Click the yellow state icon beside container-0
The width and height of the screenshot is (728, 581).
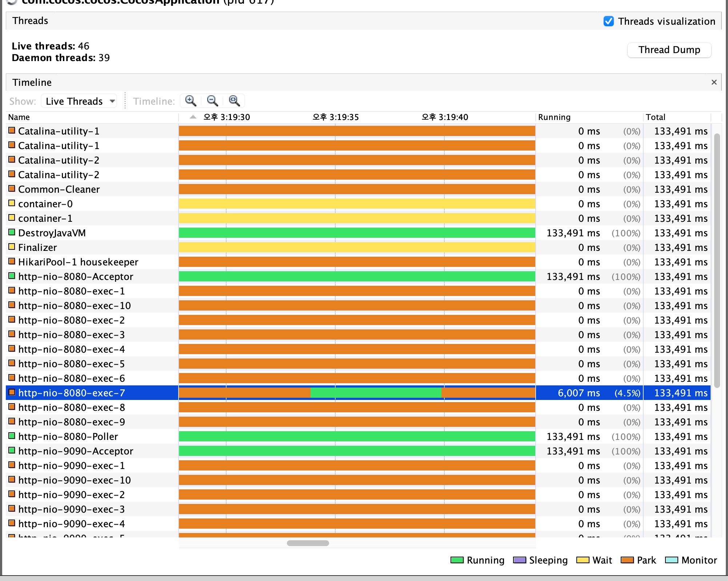tap(12, 203)
